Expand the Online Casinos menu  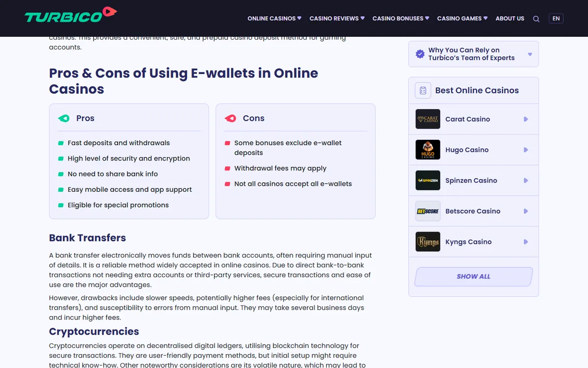pyautogui.click(x=274, y=18)
